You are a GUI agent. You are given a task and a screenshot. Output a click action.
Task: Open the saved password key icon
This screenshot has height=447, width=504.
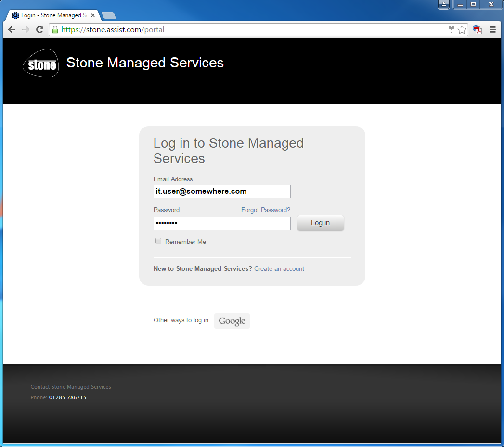point(451,29)
